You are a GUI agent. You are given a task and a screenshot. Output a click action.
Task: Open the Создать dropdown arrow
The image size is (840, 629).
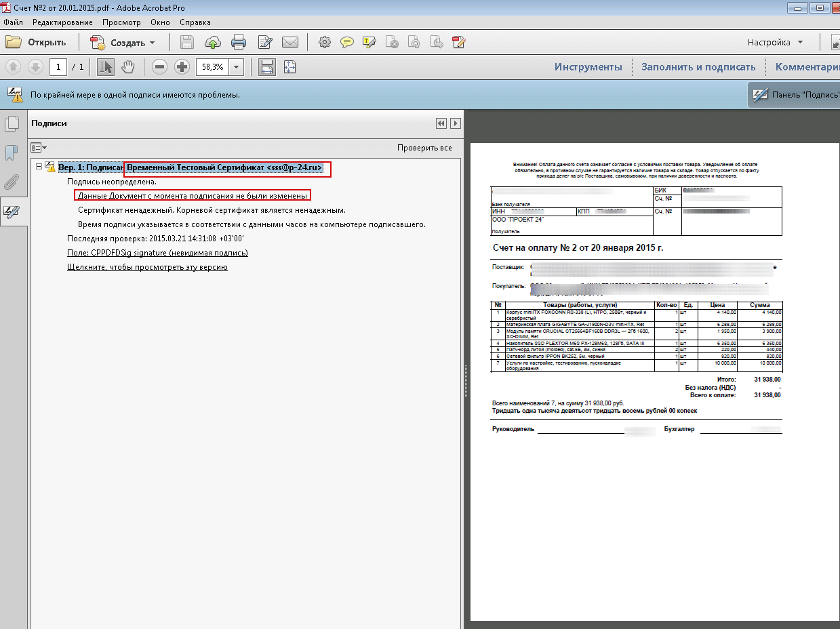[152, 43]
